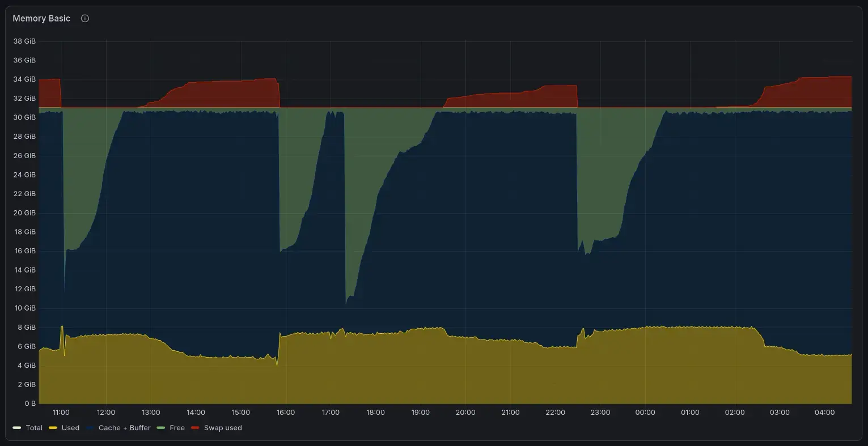The height and width of the screenshot is (446, 868).
Task: Click the 32 GiB y-axis label
Action: (24, 98)
